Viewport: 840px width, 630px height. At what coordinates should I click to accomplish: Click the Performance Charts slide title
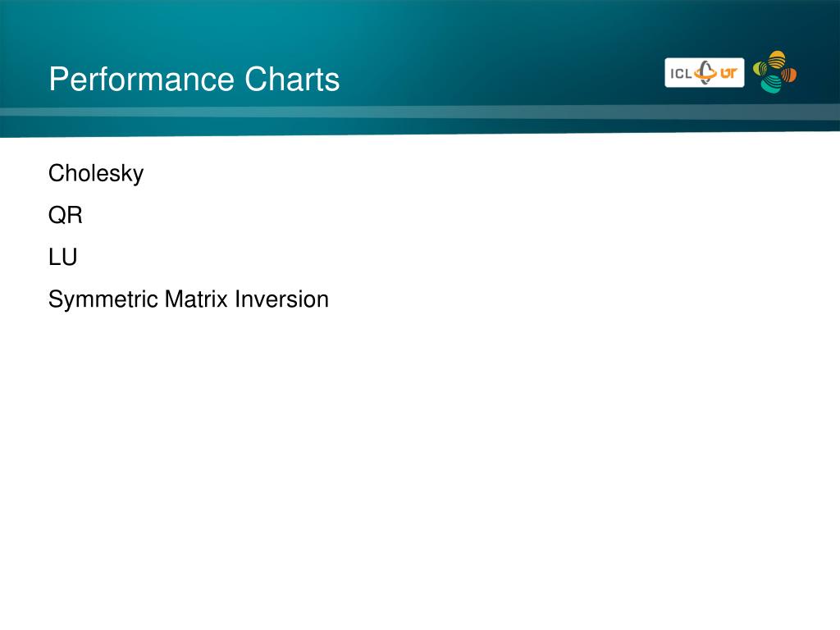pos(194,80)
